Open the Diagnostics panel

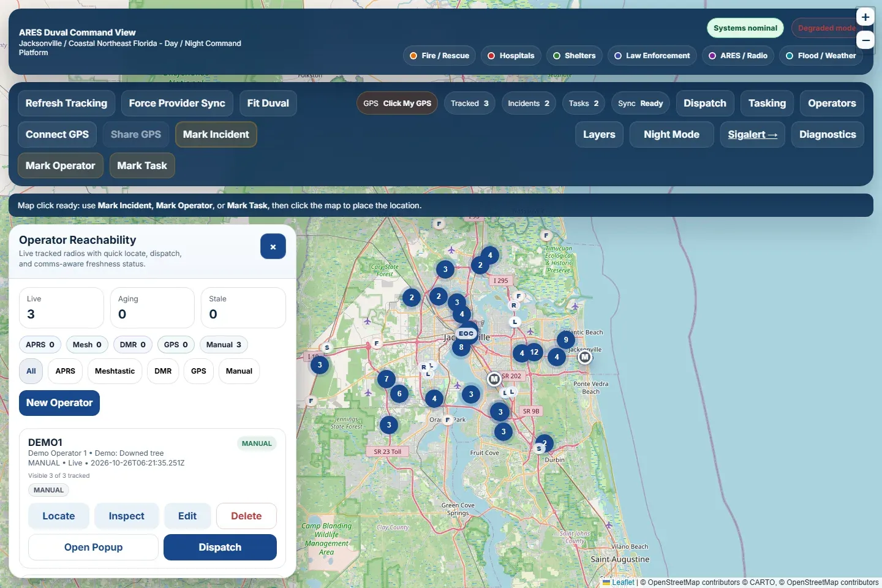(827, 135)
